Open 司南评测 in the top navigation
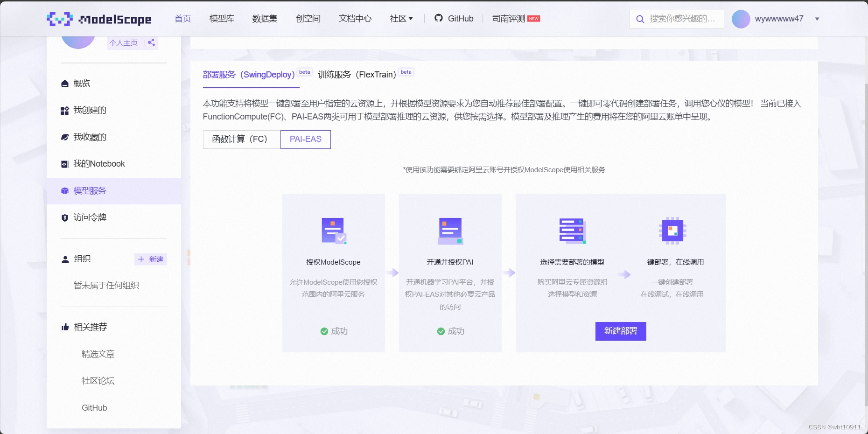The height and width of the screenshot is (434, 868). (x=509, y=19)
